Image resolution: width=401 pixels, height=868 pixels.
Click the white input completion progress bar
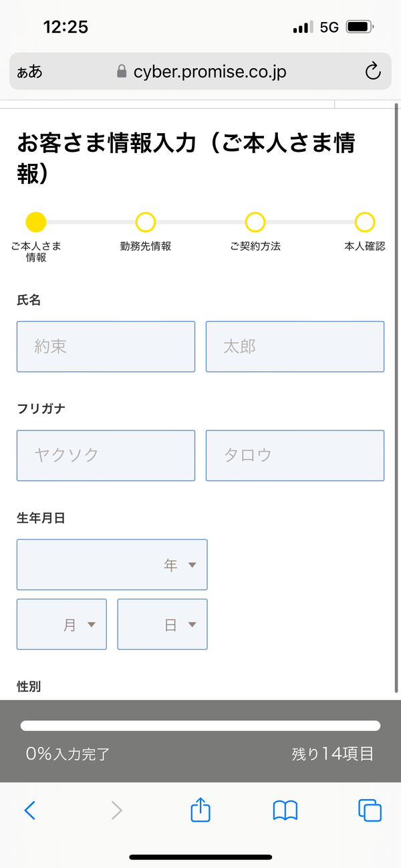tap(200, 726)
